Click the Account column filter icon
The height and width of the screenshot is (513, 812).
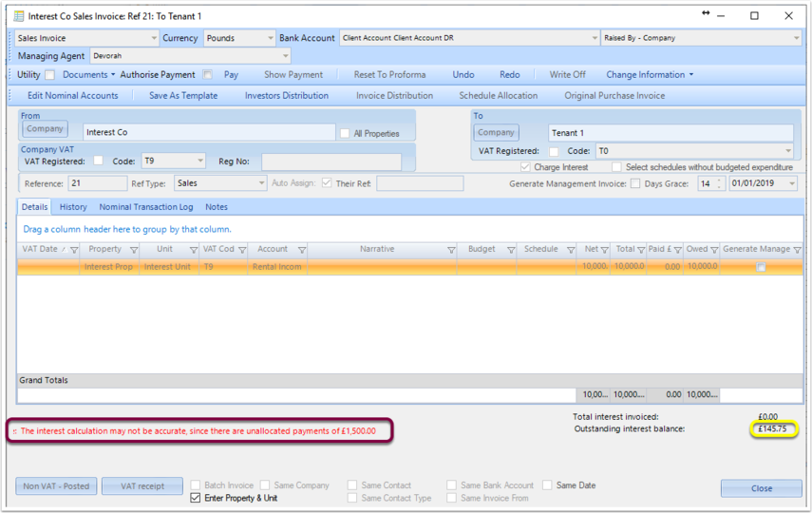(x=302, y=250)
